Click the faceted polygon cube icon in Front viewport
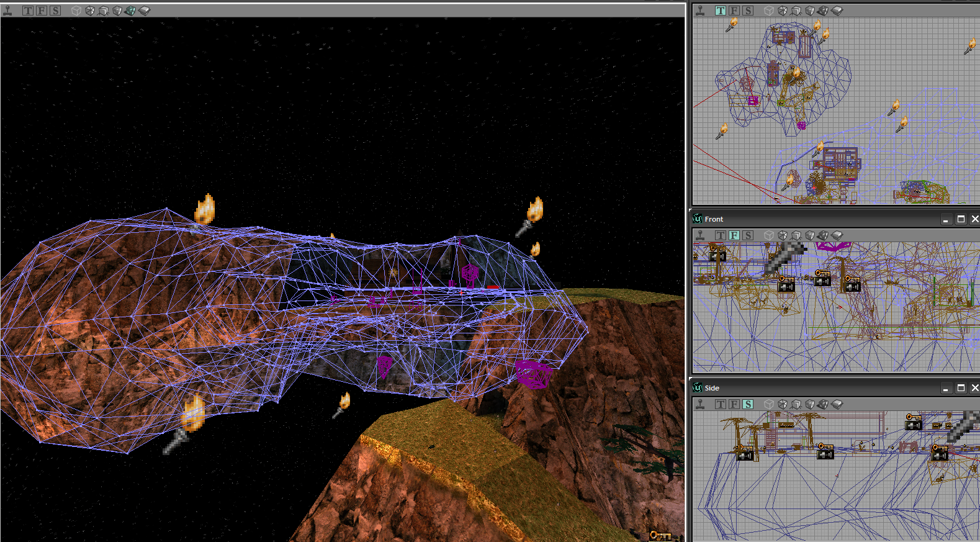This screenshot has height=542, width=980. coord(783,235)
